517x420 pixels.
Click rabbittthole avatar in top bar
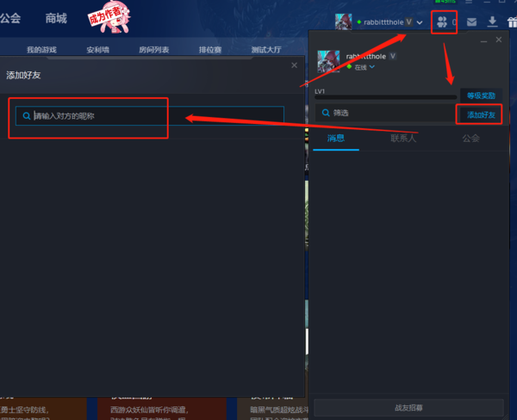pos(343,22)
